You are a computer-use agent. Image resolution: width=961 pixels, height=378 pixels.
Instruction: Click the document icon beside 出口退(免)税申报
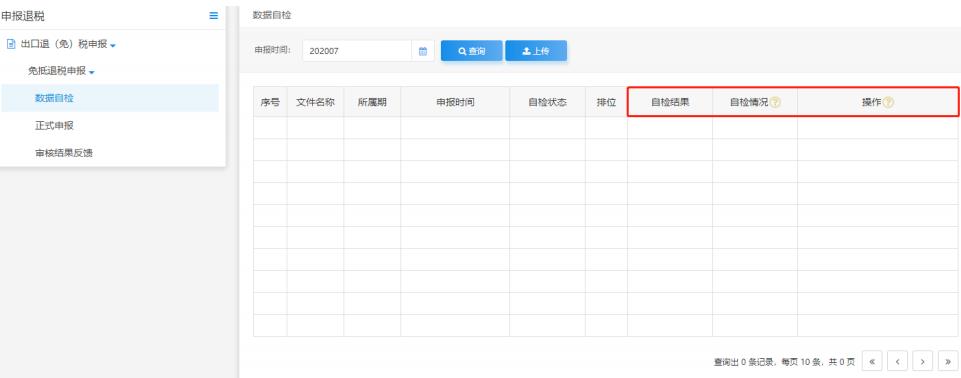pos(10,44)
